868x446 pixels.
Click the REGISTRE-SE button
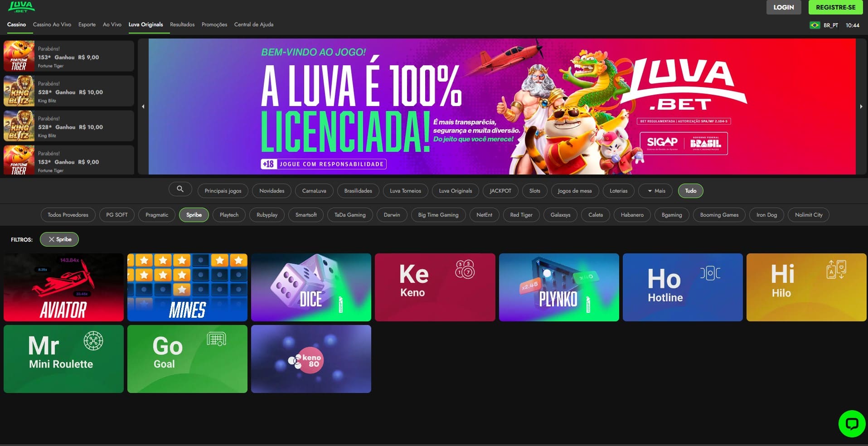[835, 7]
